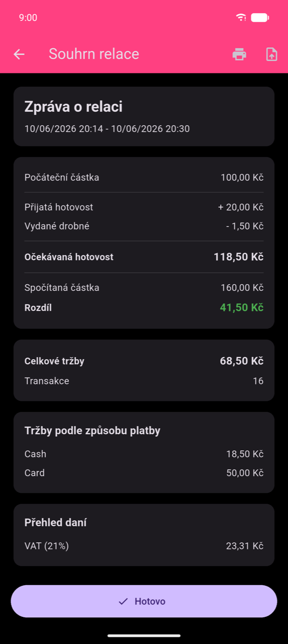Go back with the arrow icon

tap(19, 54)
